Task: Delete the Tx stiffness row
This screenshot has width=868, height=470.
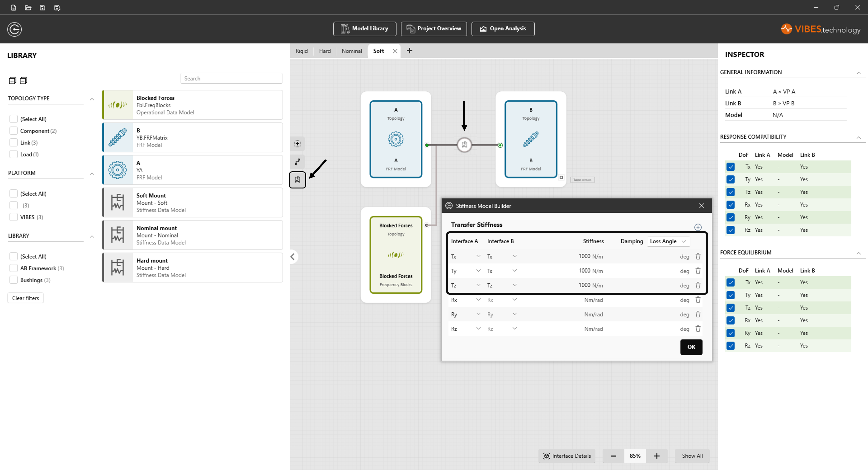Action: point(698,256)
